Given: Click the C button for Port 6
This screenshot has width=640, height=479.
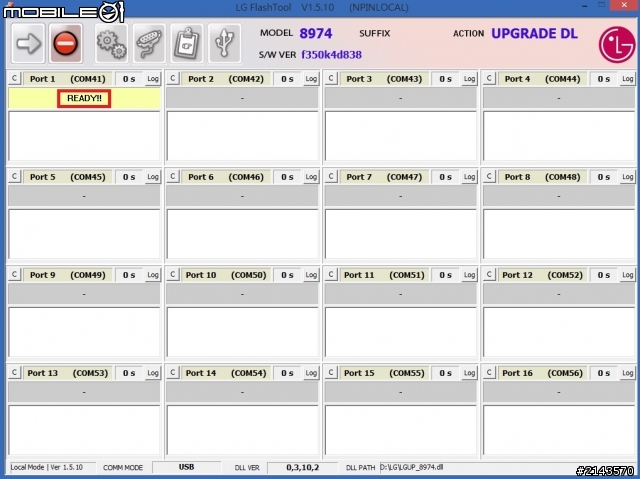Looking at the screenshot, I should click(173, 176).
